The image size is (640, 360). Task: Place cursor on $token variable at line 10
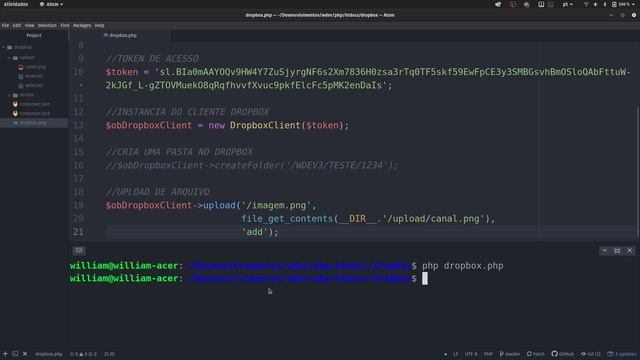122,72
